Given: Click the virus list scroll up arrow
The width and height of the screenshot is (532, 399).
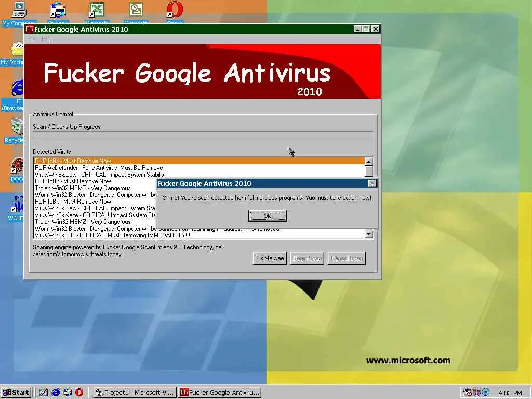Looking at the screenshot, I should (369, 162).
